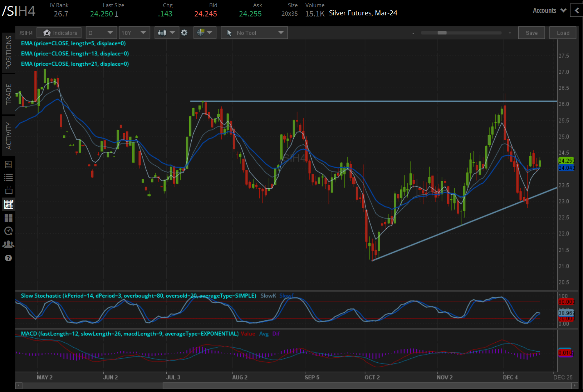Select the charts grid-line icon in sidebar
Screen dimensions: 583x392
[x=9, y=204]
